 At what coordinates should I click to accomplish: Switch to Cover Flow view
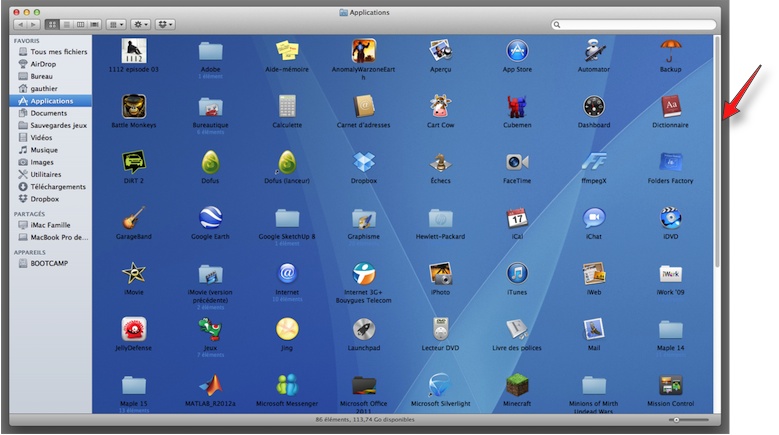click(x=94, y=24)
